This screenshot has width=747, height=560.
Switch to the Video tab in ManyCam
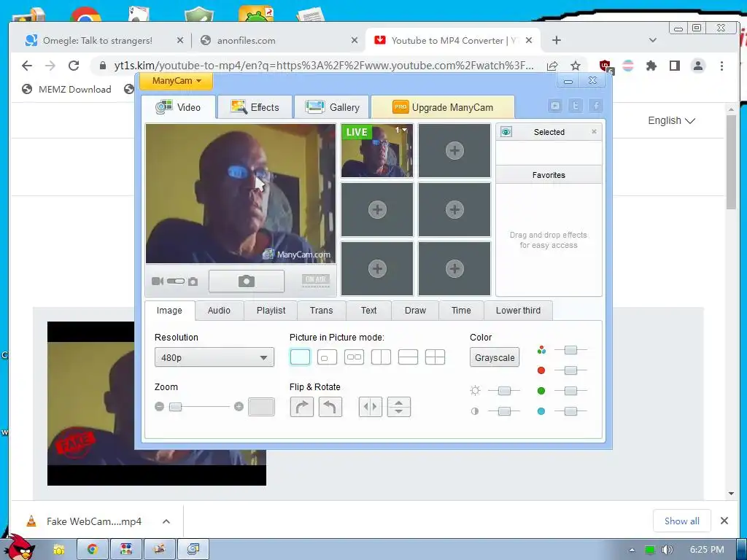[179, 107]
